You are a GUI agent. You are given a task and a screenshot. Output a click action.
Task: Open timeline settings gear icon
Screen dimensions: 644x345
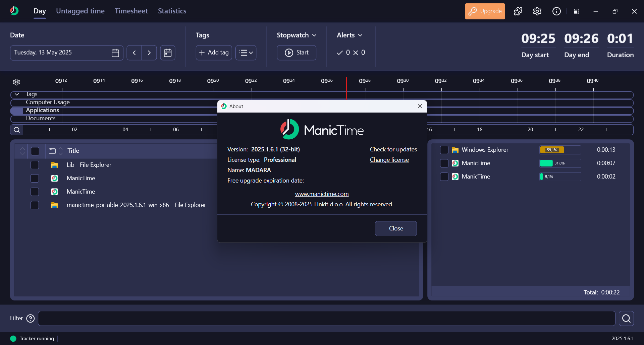pos(16,82)
